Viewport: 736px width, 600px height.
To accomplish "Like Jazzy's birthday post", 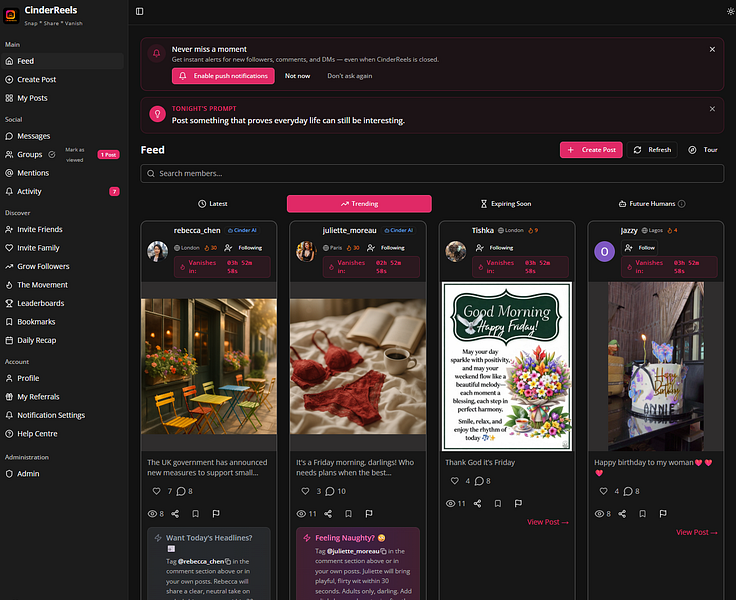I will pos(604,491).
